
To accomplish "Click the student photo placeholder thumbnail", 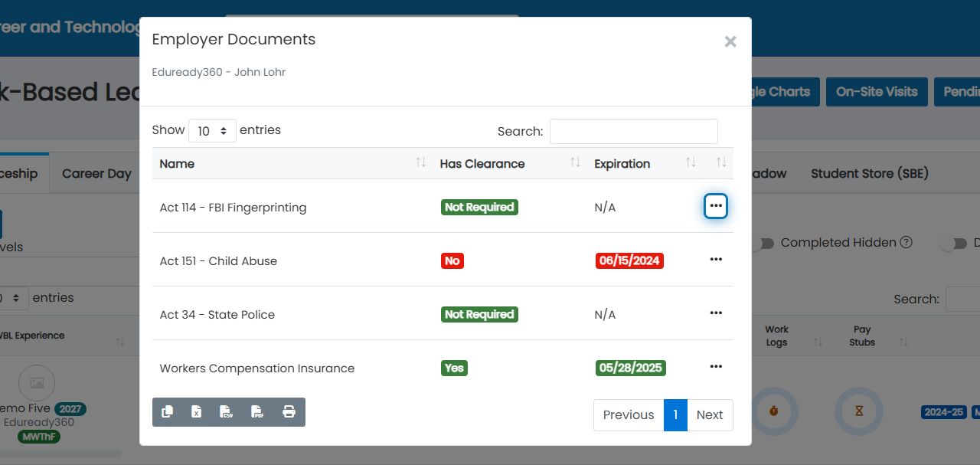I will click(37, 382).
